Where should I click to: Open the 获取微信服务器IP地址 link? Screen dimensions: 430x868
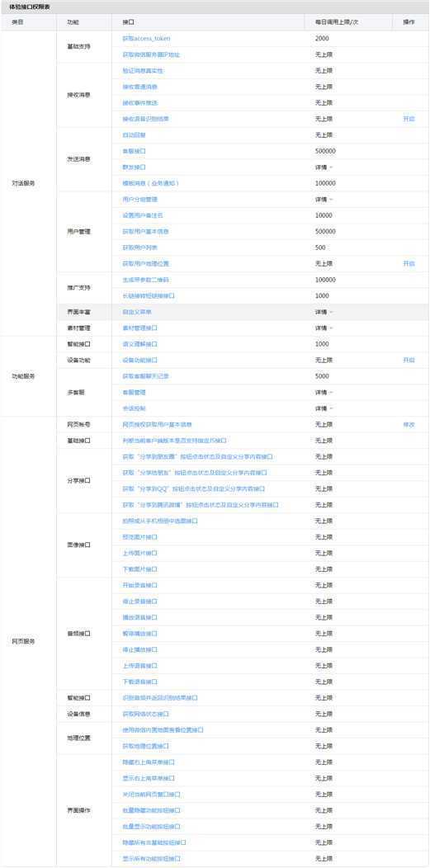click(x=151, y=54)
